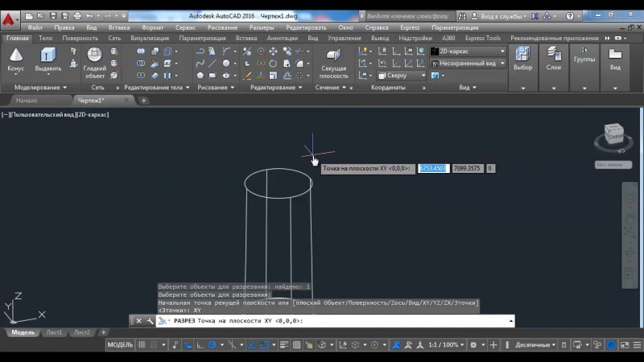Viewport: 644px width, 362px height.
Task: Click the erase tool icon
Action: (x=247, y=76)
